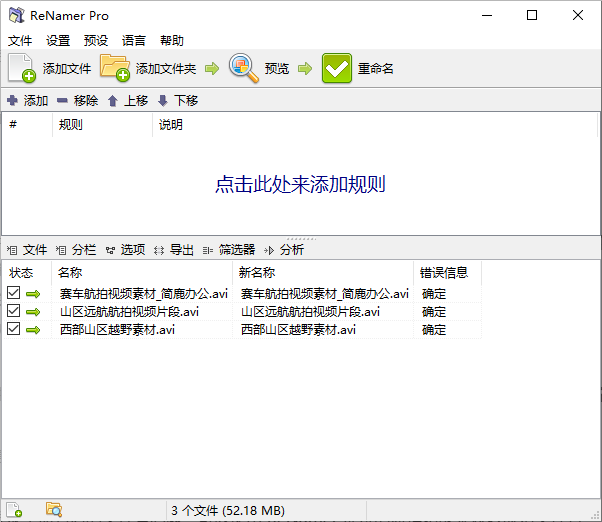Click the 预览 button label

(276, 69)
